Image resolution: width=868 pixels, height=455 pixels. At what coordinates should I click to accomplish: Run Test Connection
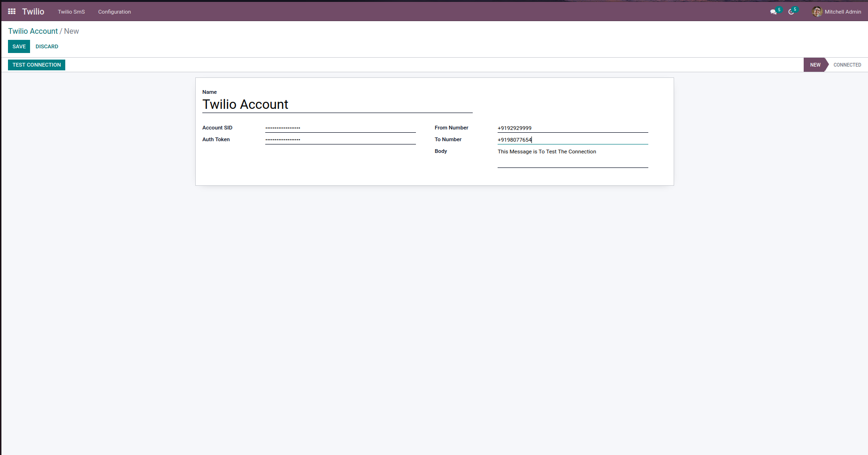point(37,65)
